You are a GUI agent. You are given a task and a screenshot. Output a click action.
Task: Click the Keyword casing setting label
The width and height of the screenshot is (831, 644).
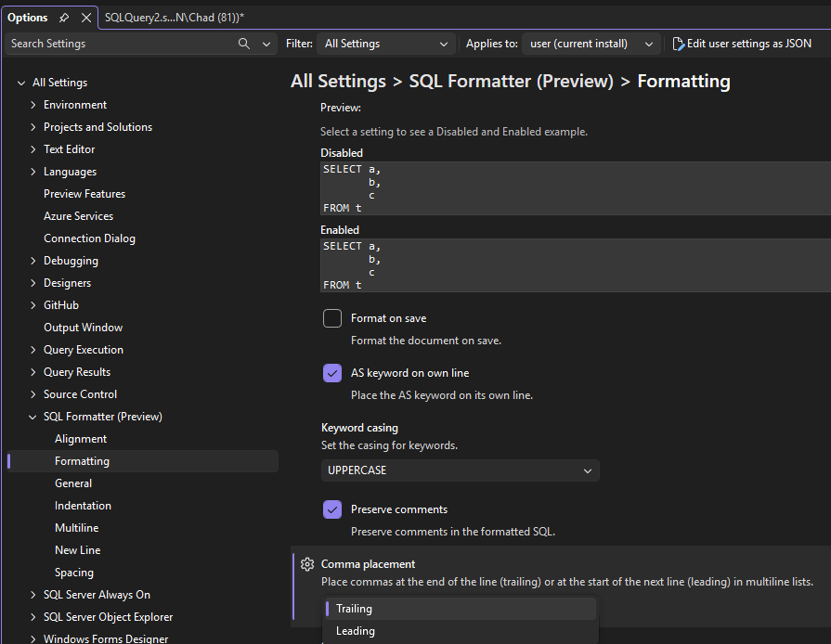359,428
